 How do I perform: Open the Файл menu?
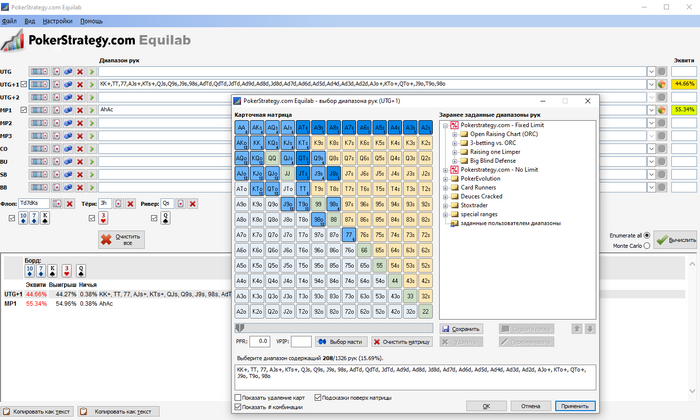9,21
